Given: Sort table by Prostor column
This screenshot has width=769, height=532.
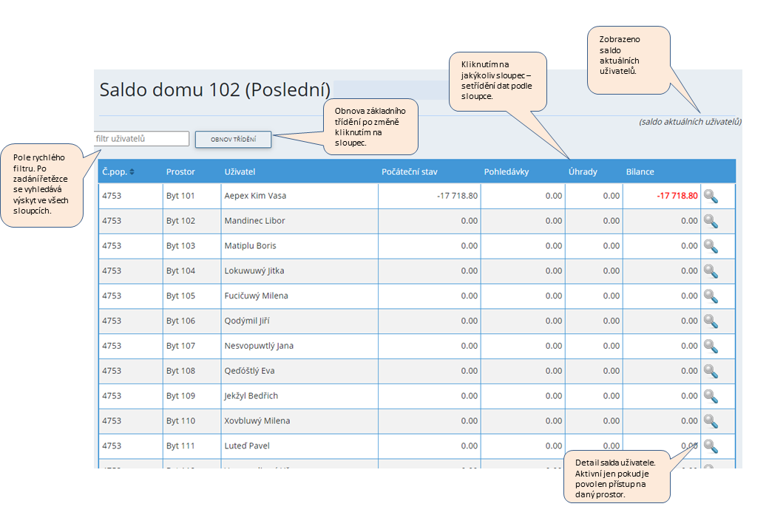Looking at the screenshot, I should pyautogui.click(x=180, y=172).
